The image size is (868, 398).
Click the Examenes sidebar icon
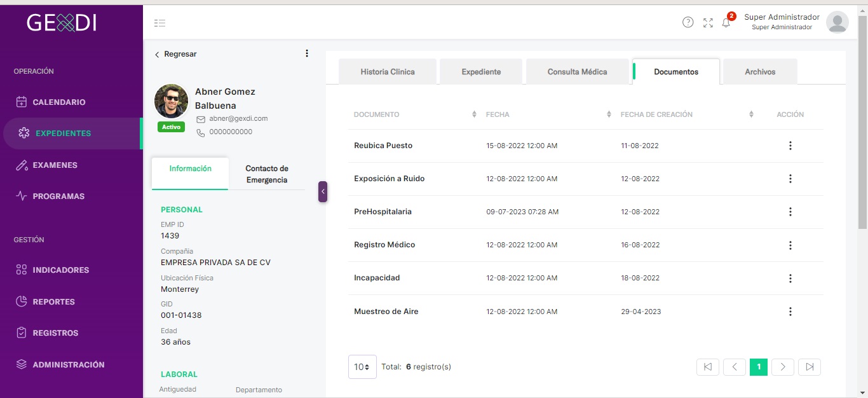[x=22, y=165]
